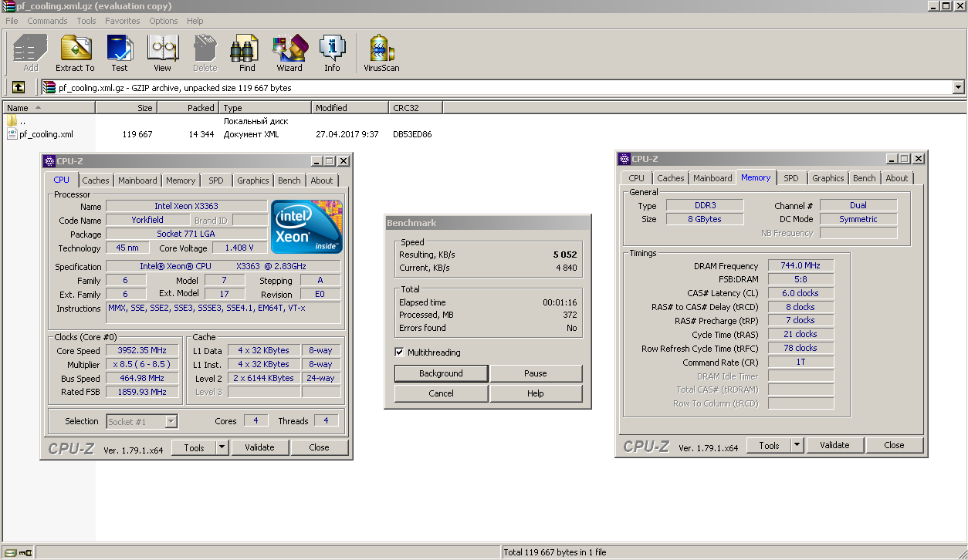Viewport: 968px width, 560px height.
Task: Click the Find binoculars icon
Action: (x=246, y=52)
